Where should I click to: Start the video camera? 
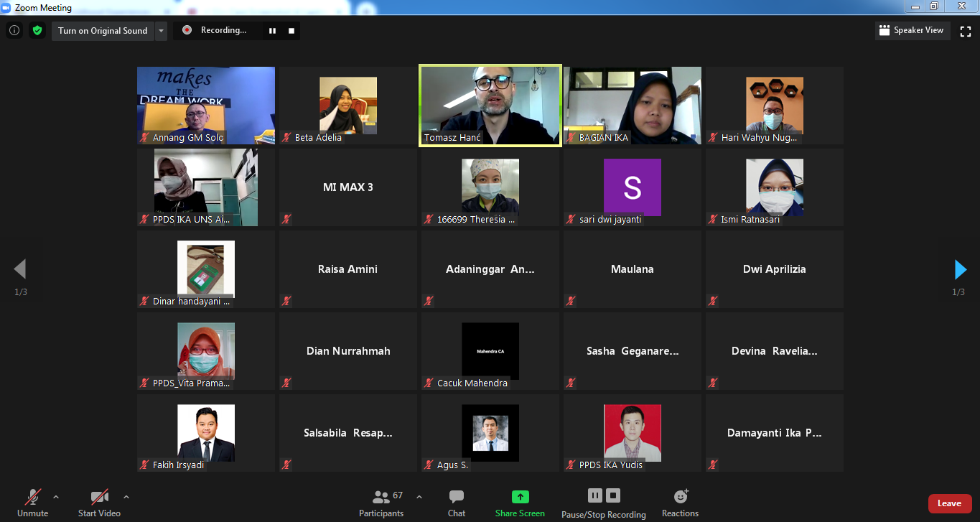tap(99, 502)
